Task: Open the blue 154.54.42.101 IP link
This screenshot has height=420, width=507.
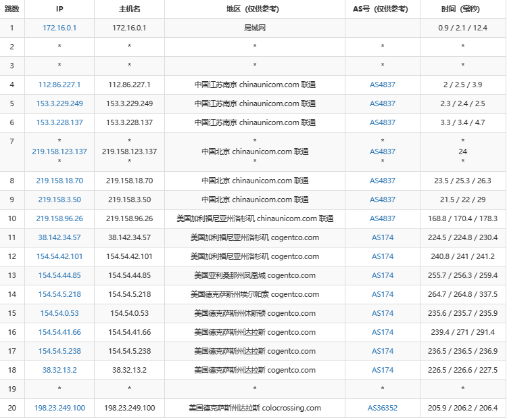Action: pos(59,256)
